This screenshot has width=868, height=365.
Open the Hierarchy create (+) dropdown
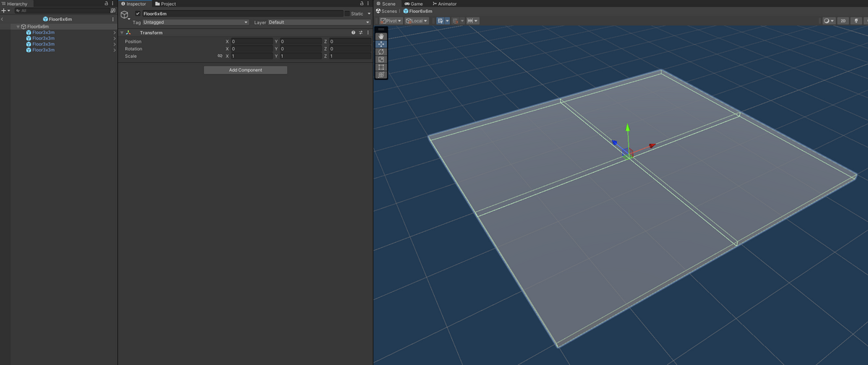pyautogui.click(x=6, y=11)
